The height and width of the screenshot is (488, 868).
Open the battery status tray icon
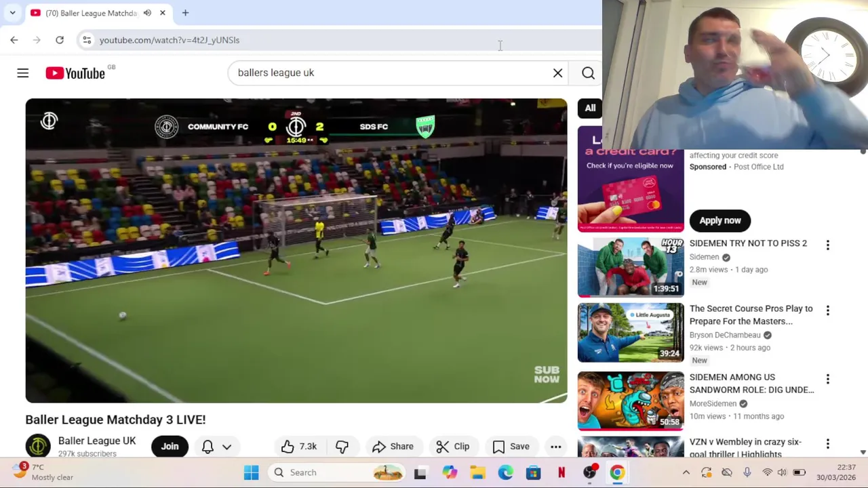click(x=800, y=472)
